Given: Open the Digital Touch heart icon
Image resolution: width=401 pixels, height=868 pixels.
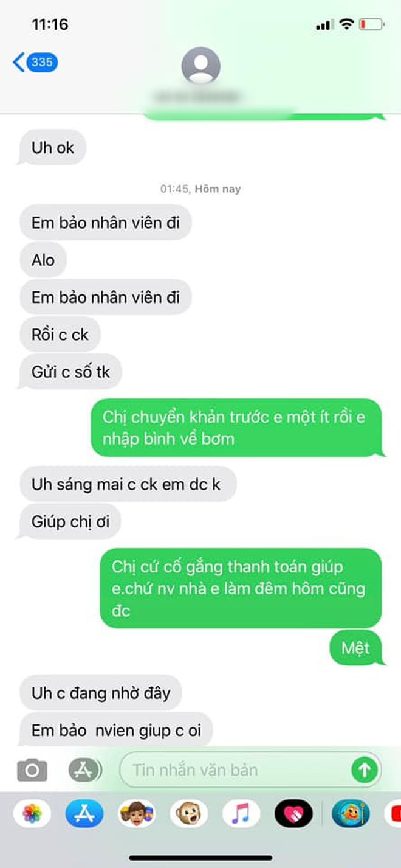Looking at the screenshot, I should pyautogui.click(x=293, y=813).
